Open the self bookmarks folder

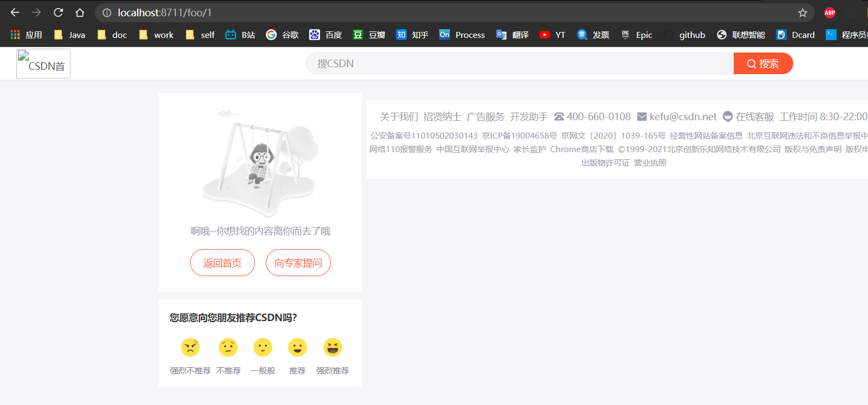[200, 35]
